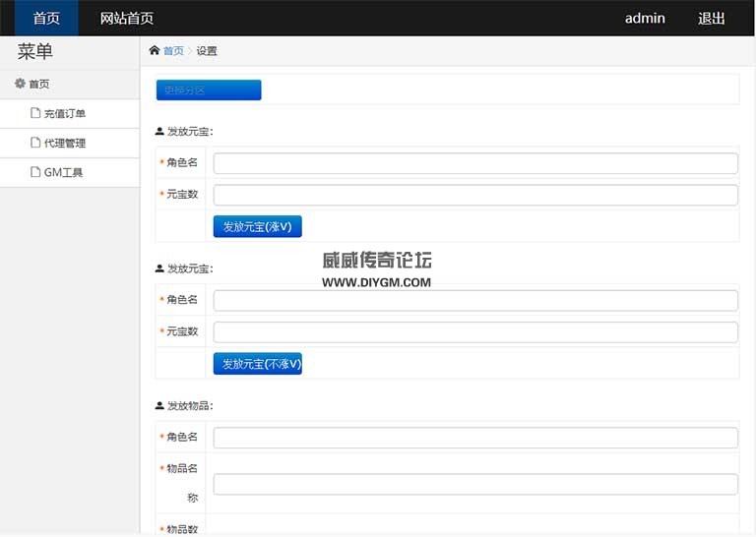Log out via 退出

coord(711,19)
